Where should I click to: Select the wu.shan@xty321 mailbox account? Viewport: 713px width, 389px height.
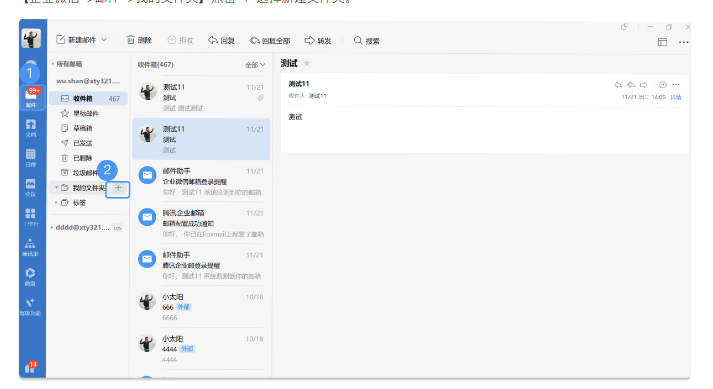pos(88,81)
